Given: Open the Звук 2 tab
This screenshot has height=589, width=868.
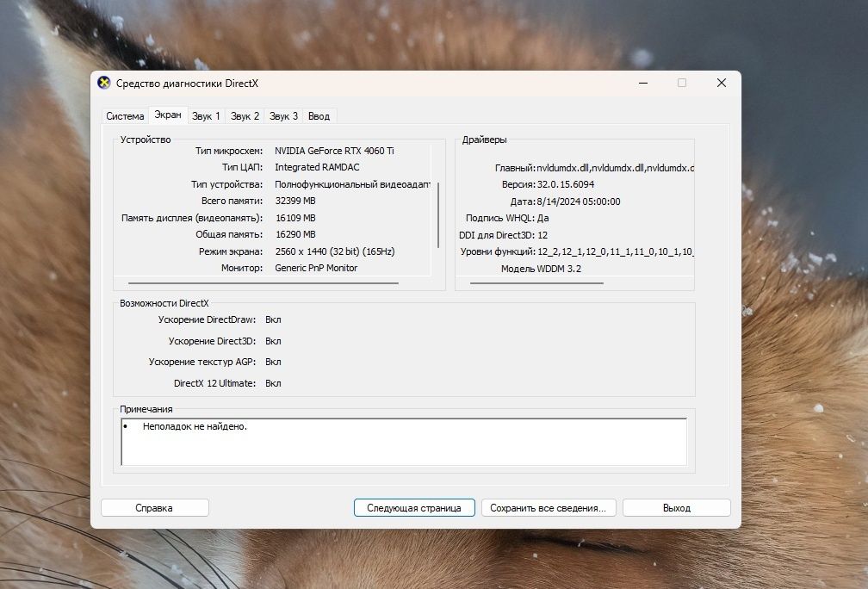Looking at the screenshot, I should [x=245, y=116].
